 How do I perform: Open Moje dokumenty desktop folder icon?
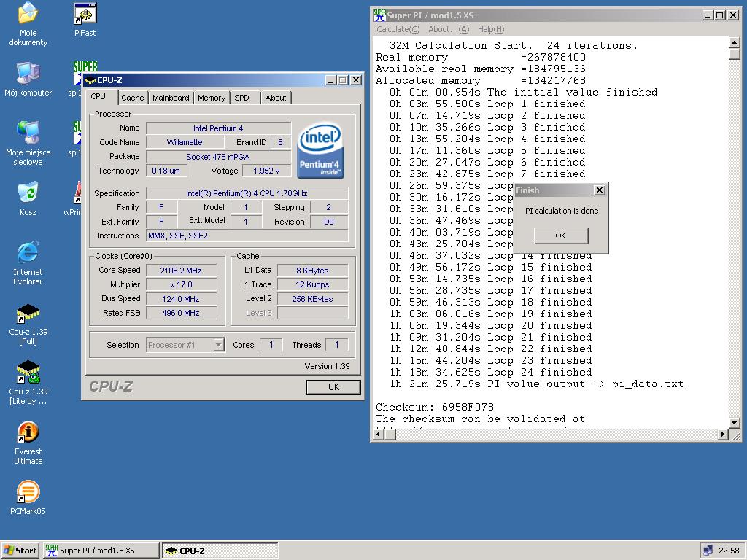(x=28, y=24)
